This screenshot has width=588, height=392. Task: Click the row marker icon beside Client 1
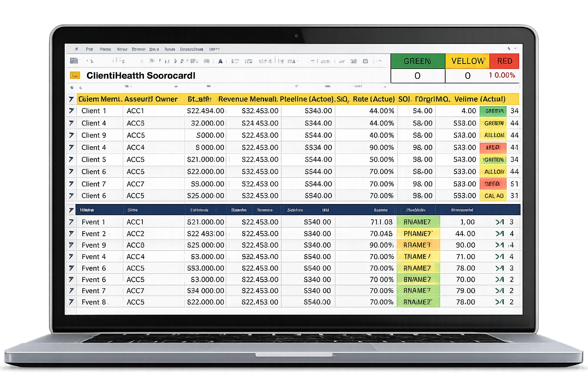pyautogui.click(x=71, y=111)
